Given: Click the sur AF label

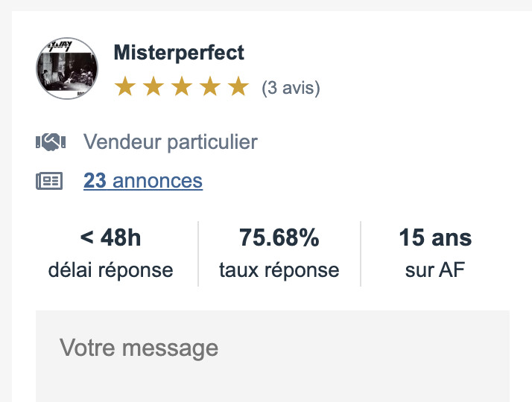Looking at the screenshot, I should [435, 269].
